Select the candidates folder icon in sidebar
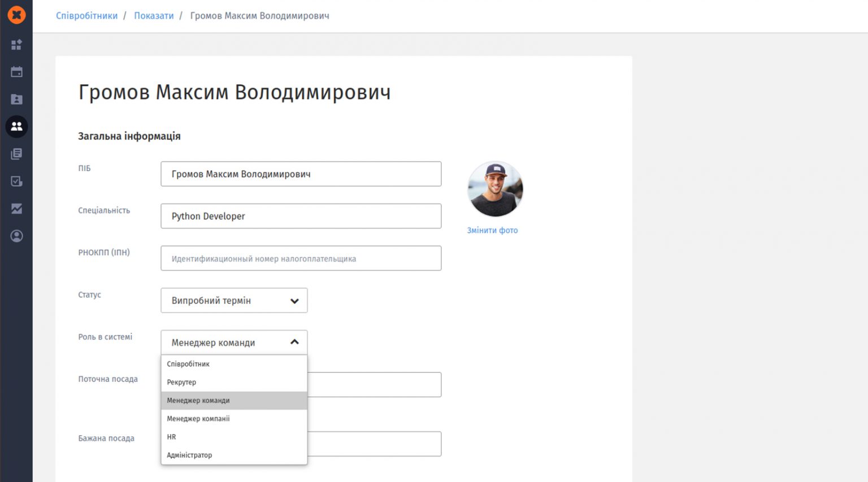 16,99
